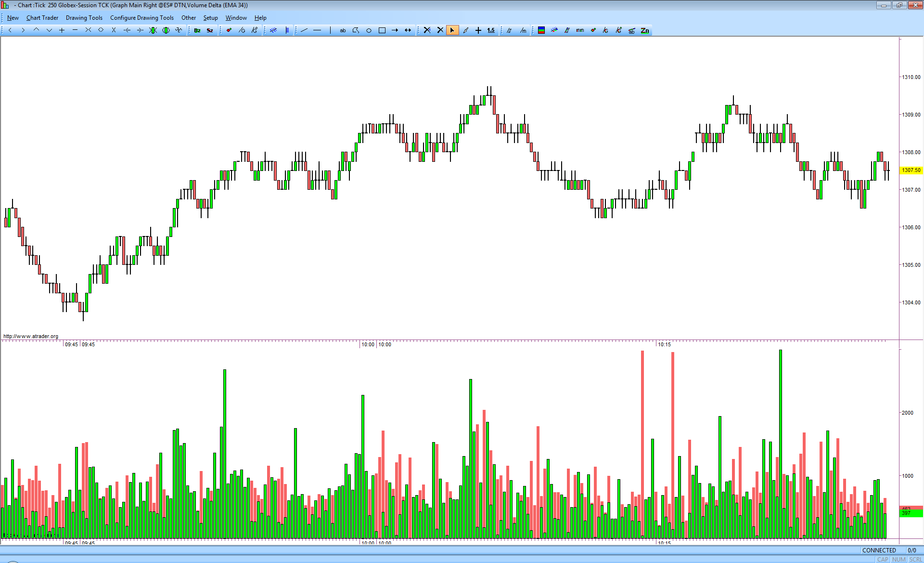
Task: Click the chart application icon in title bar
Action: [5, 5]
